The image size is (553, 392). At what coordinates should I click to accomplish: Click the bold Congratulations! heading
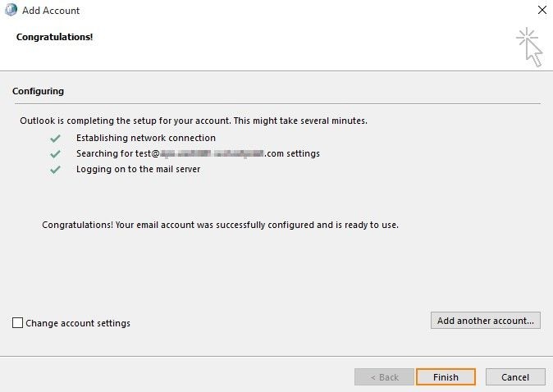tap(54, 37)
